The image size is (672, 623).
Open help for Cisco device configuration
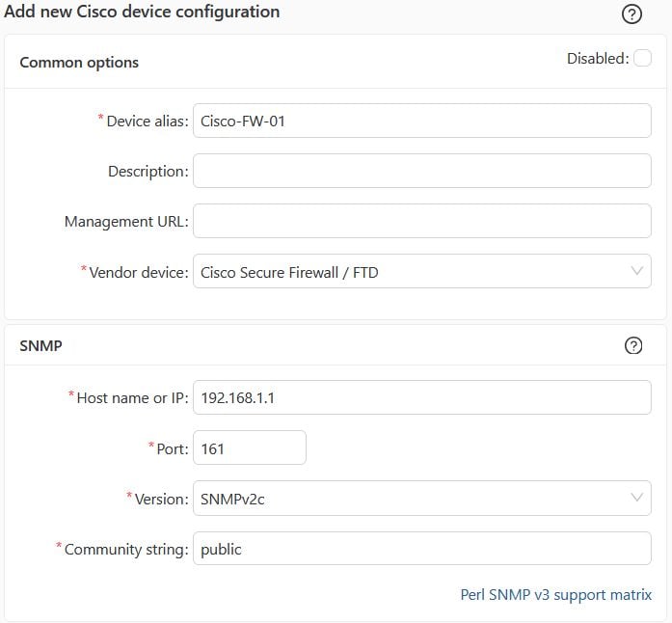coord(632,14)
